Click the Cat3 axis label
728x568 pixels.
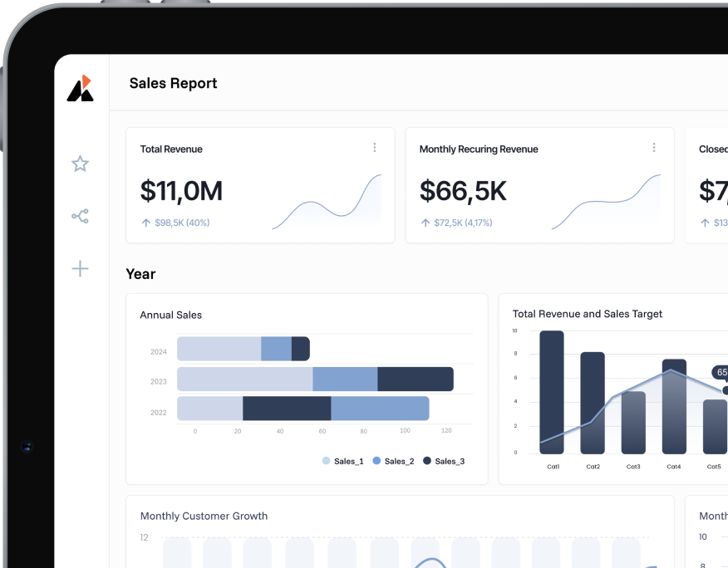[x=633, y=467]
